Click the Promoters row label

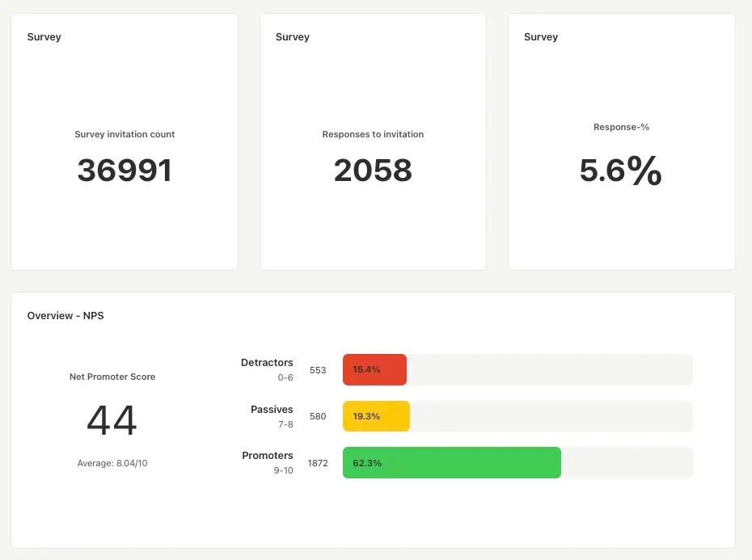pyautogui.click(x=268, y=456)
